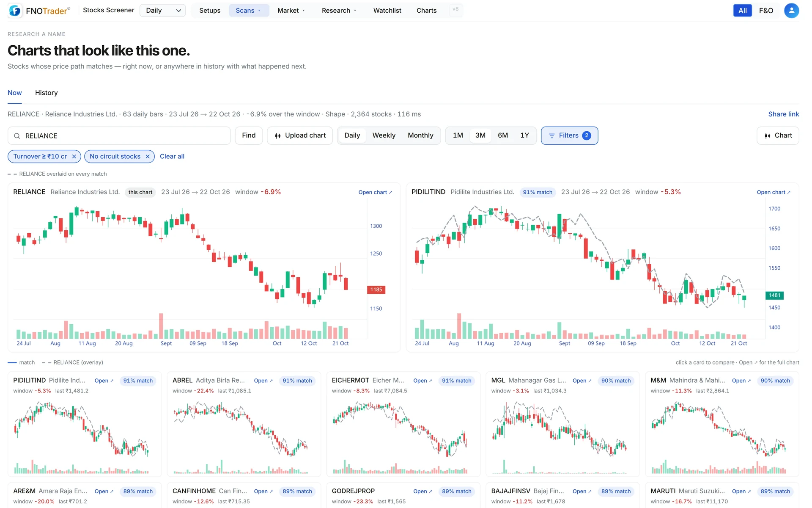Open chart for RELIANCE main card

pyautogui.click(x=375, y=192)
